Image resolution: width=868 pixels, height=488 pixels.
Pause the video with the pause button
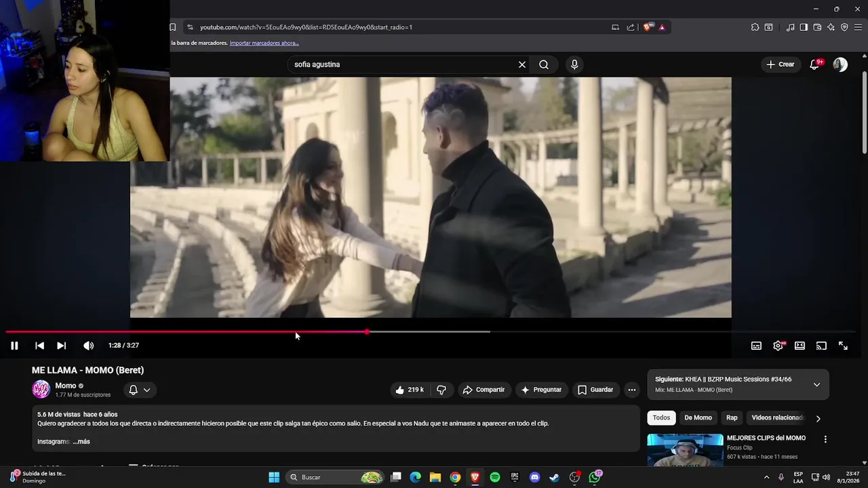14,346
